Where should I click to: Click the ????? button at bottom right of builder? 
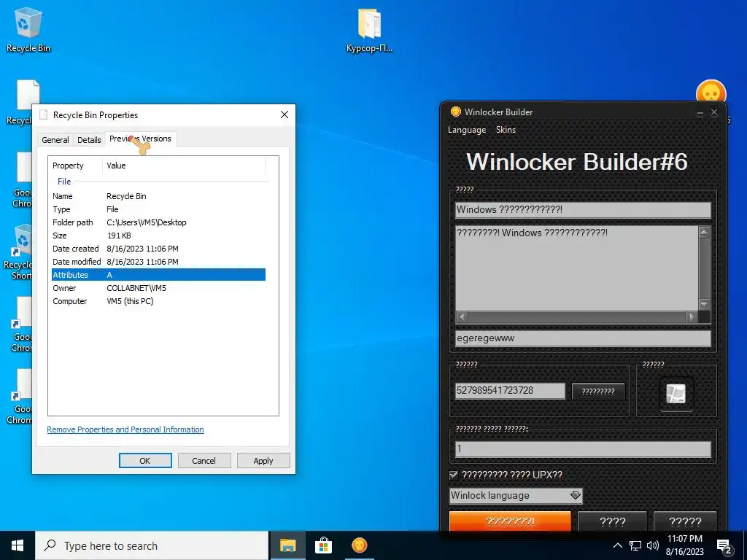click(x=685, y=522)
